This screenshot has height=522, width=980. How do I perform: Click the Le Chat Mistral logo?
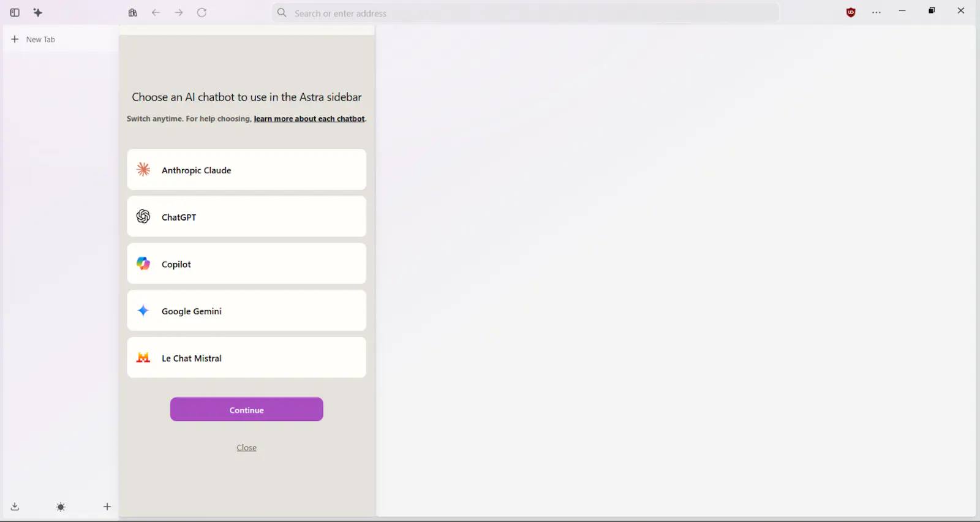(x=143, y=358)
